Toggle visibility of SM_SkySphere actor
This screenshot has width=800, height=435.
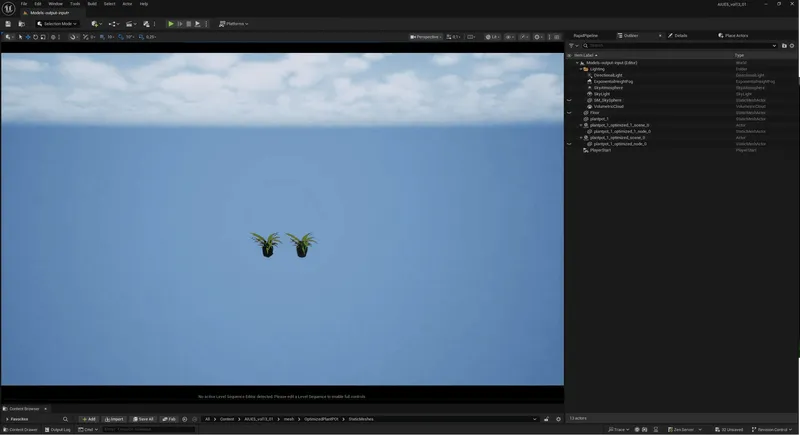click(x=569, y=100)
